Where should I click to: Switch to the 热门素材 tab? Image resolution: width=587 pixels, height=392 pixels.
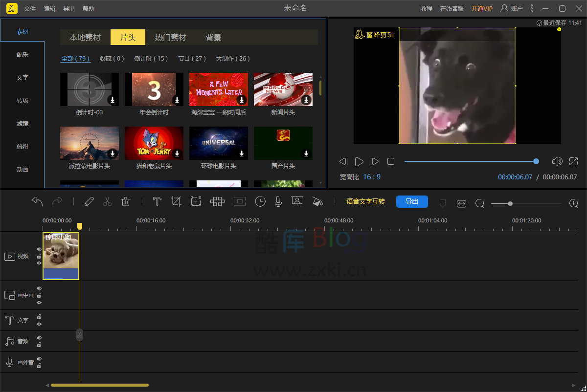click(x=170, y=37)
